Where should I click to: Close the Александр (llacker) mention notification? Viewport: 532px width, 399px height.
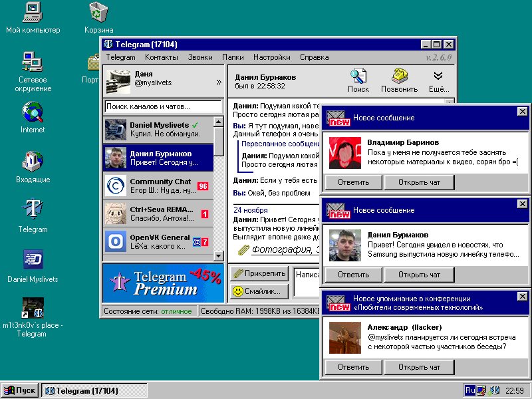(522, 296)
